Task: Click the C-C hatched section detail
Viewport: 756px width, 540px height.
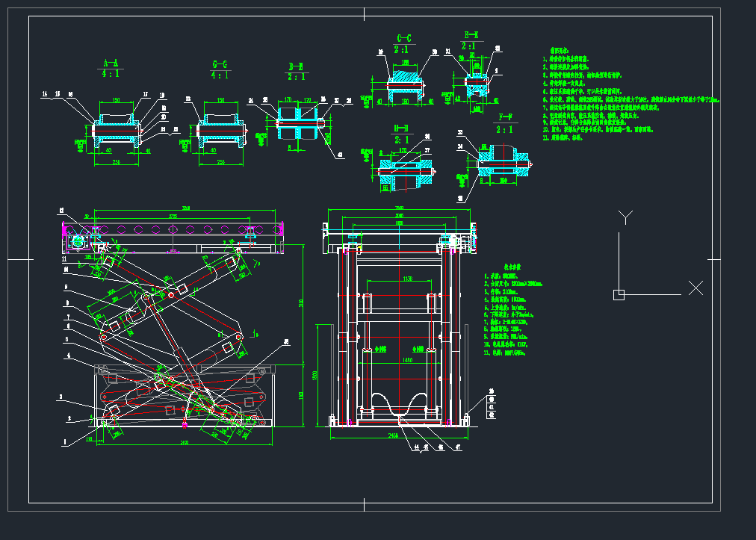Action: (405, 82)
